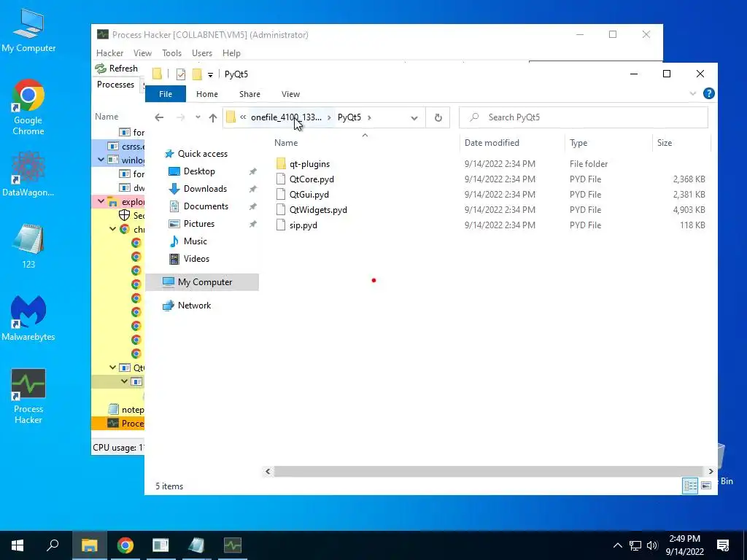747x560 pixels.
Task: Click the horizontal scrollbar in file list
Action: [488, 471]
